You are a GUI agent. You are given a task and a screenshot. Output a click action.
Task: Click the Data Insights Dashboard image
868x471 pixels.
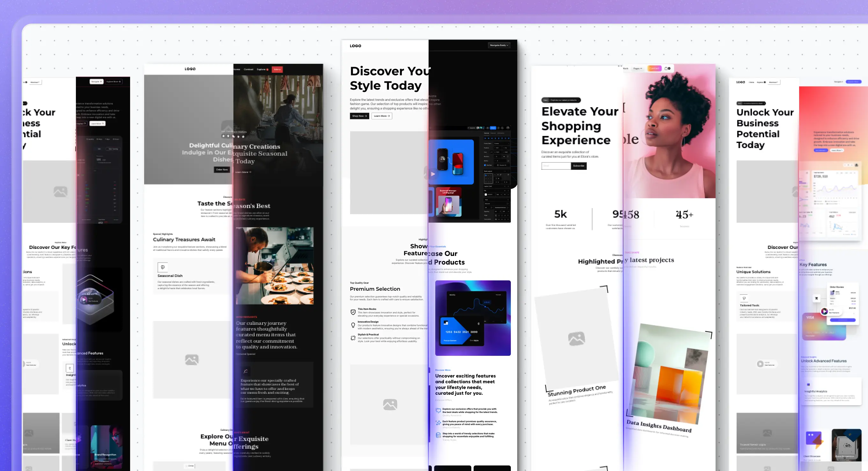pos(671,374)
